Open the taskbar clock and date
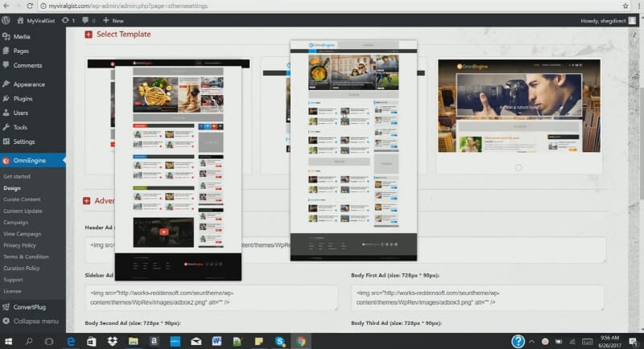Viewport: 644px width, 349px height. pyautogui.click(x=610, y=341)
